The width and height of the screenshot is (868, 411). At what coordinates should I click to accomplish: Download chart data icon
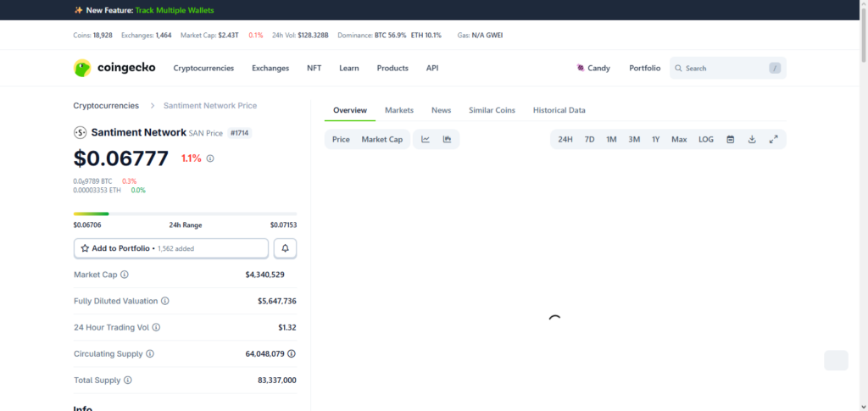coord(752,139)
